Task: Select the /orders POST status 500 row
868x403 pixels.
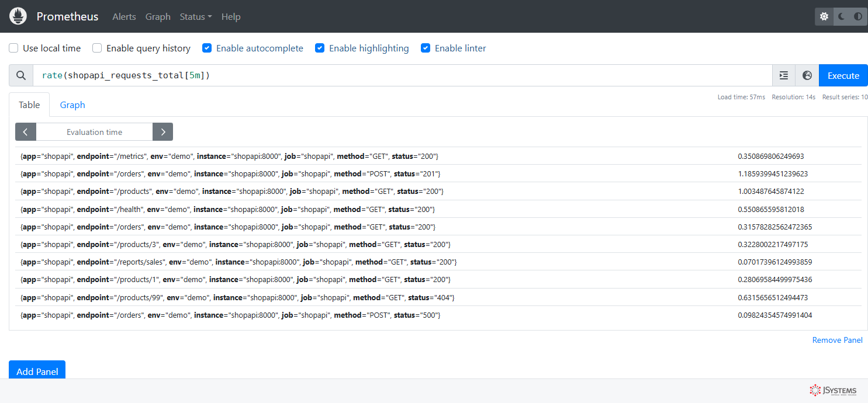Action: click(438, 315)
